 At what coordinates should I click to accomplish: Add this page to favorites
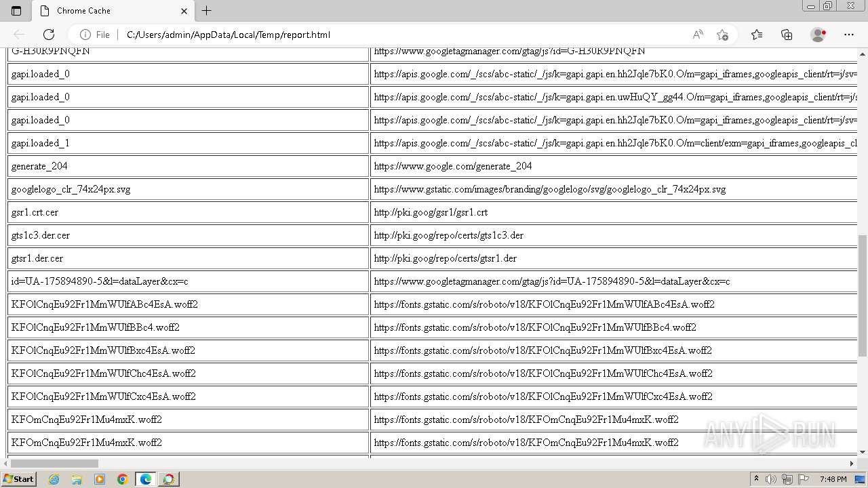coord(722,35)
